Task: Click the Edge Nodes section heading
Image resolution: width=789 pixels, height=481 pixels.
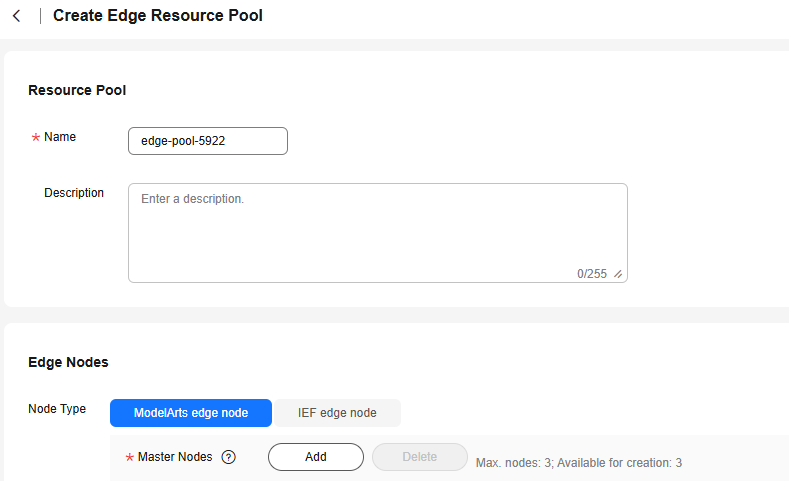Action: click(68, 362)
